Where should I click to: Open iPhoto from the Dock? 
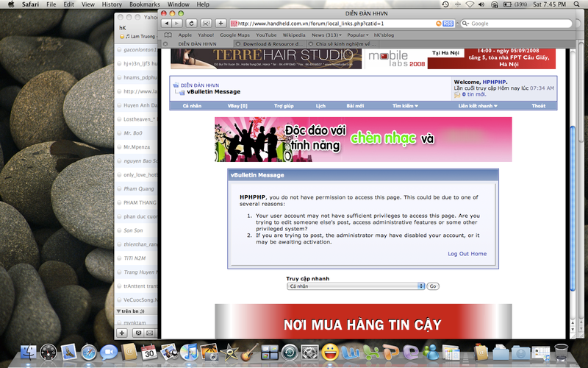point(209,353)
